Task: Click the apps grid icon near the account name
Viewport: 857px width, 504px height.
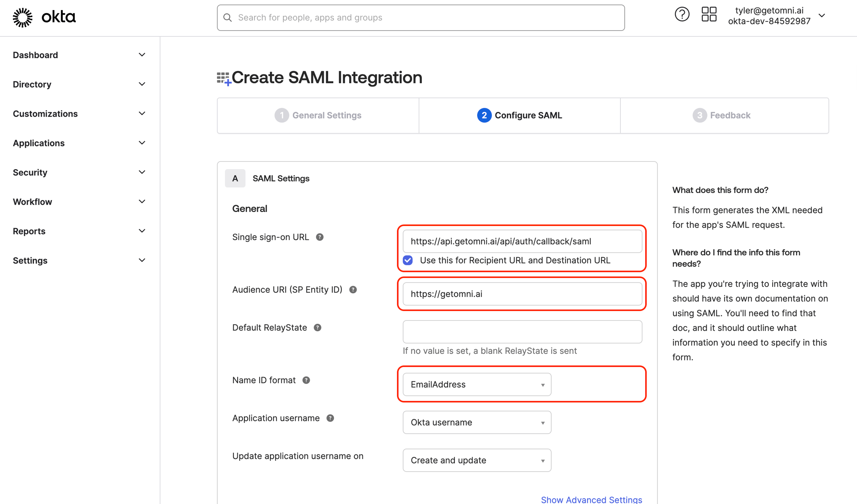Action: coord(709,14)
